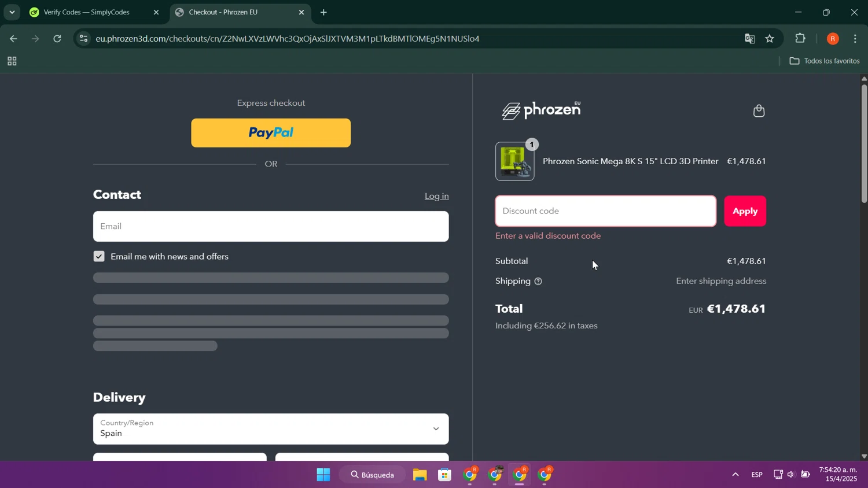
Task: Apply the discount code
Action: (745, 211)
